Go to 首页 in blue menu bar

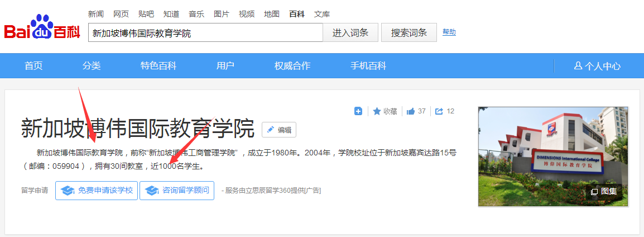[33, 66]
